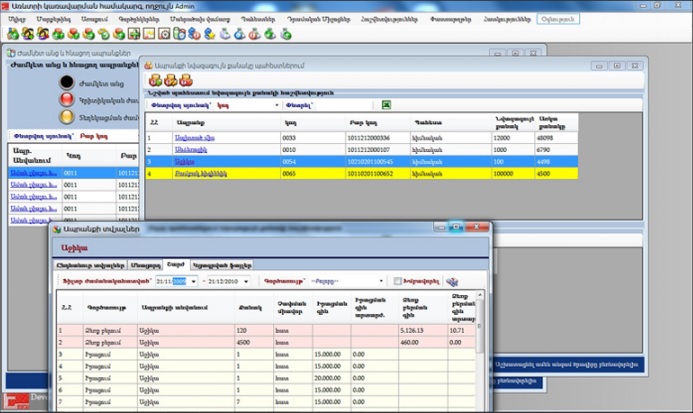Click the leftmost main toolbar icon with green arrow
Image resolution: width=693 pixels, height=413 pixels.
click(x=13, y=34)
